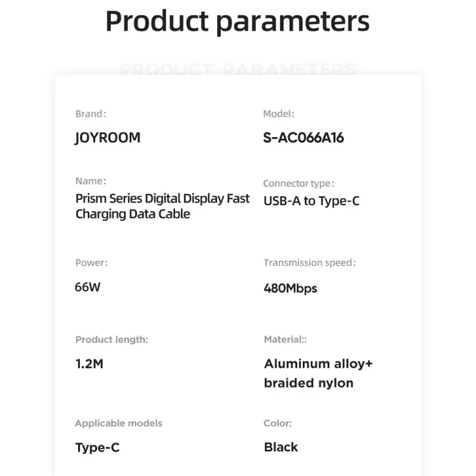The image size is (476, 476).
Task: Click the model number S-AC066A16
Action: point(303,138)
